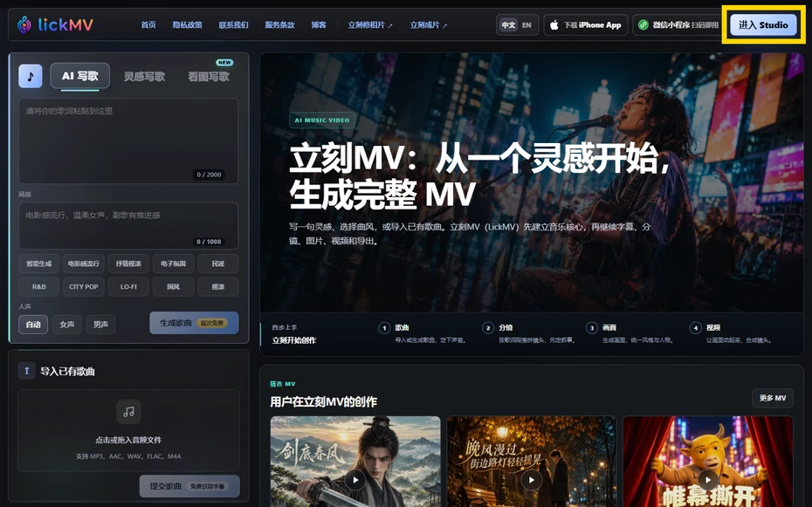This screenshot has height=507, width=812.
Task: Click the upload arrow icon beside 导入已有歌曲
Action: (26, 370)
